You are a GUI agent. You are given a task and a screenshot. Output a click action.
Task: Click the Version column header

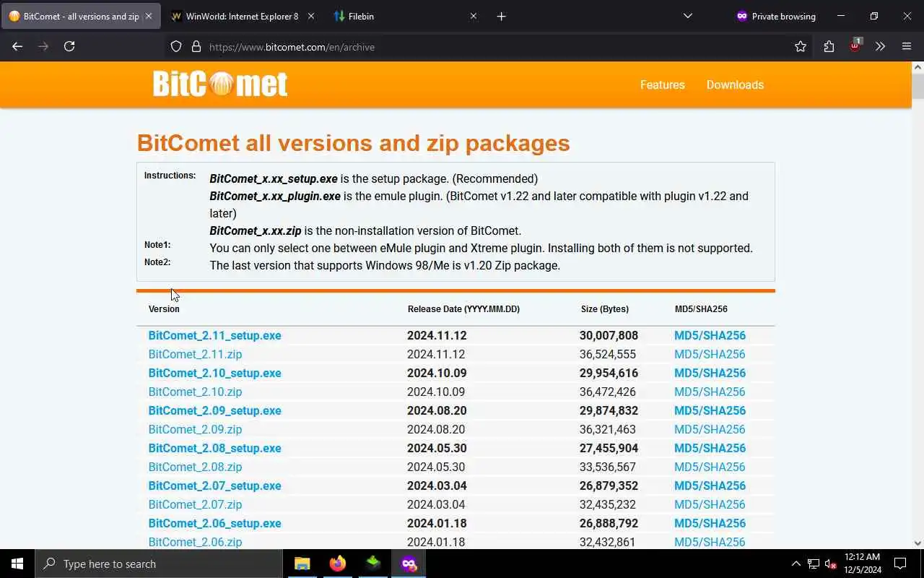pyautogui.click(x=164, y=309)
